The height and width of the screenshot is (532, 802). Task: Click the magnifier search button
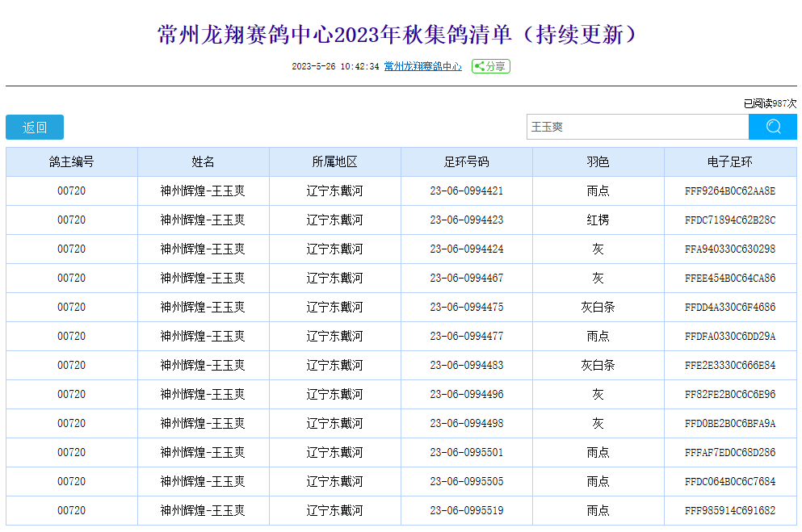coord(772,127)
